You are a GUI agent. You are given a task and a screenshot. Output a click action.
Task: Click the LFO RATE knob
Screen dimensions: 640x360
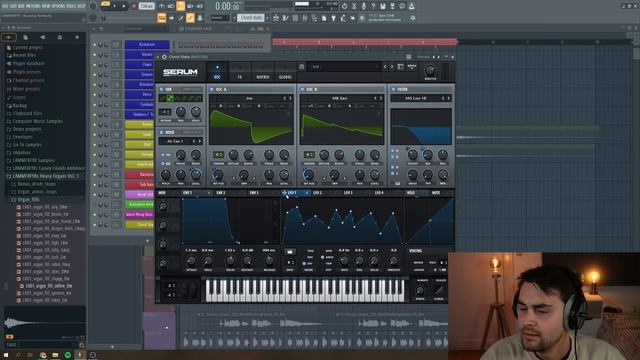click(x=344, y=261)
